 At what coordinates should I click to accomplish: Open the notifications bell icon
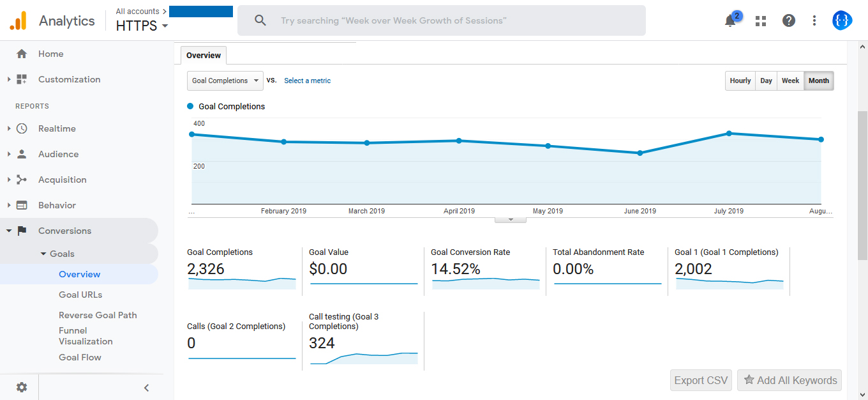pos(730,20)
